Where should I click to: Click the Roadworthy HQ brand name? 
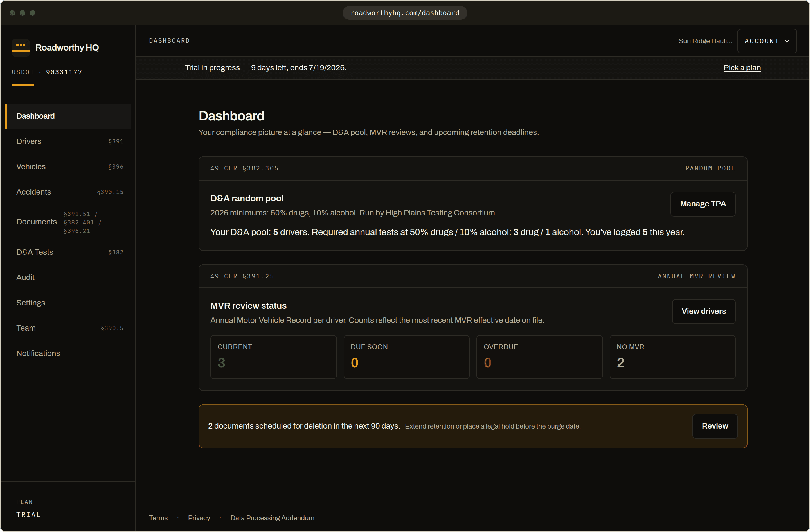(x=67, y=48)
